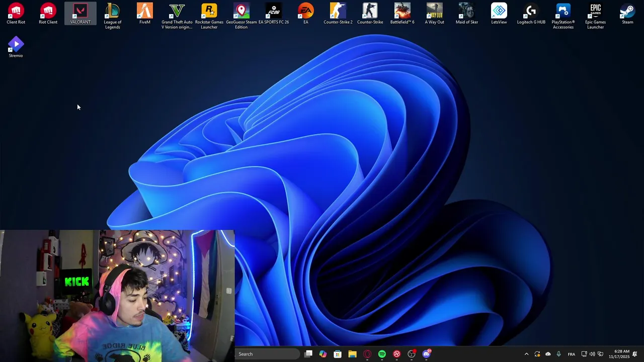Screen dimensions: 644x362
Task: Click the taskbar Search box
Action: (267, 354)
